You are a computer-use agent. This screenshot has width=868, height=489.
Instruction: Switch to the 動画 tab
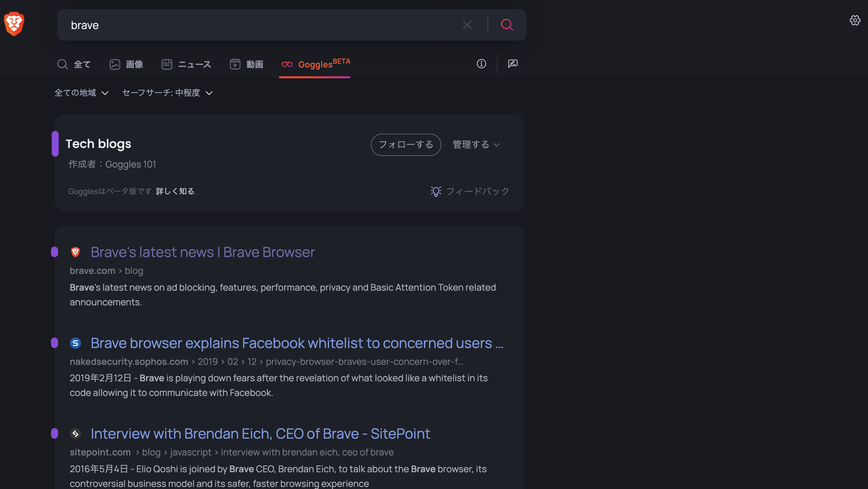[x=246, y=64]
